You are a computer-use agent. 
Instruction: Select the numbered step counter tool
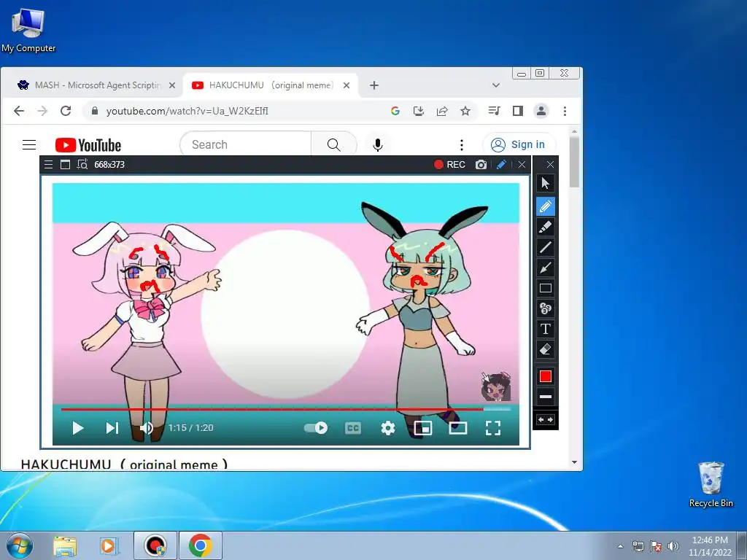pyautogui.click(x=546, y=308)
